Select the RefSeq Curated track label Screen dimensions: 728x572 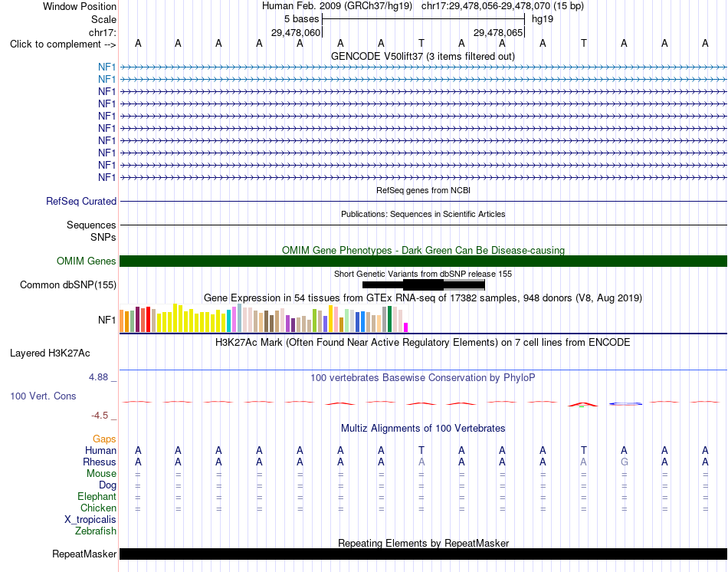pyautogui.click(x=81, y=201)
